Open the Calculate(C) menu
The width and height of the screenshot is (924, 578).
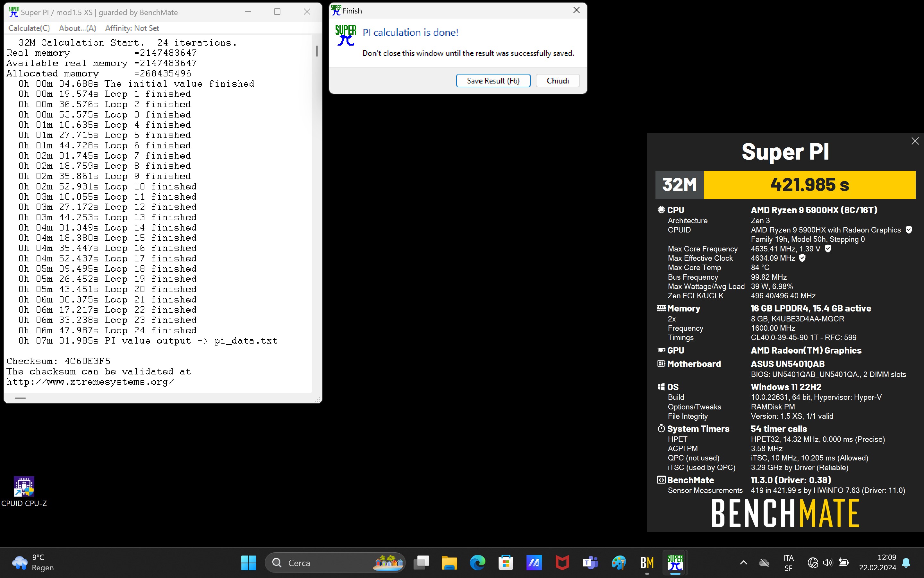29,28
